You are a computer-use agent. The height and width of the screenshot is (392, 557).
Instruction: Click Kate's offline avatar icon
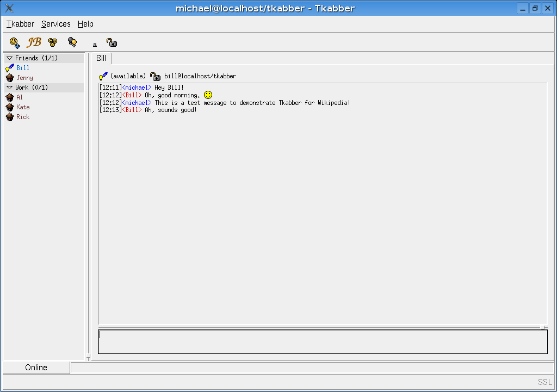pos(10,107)
